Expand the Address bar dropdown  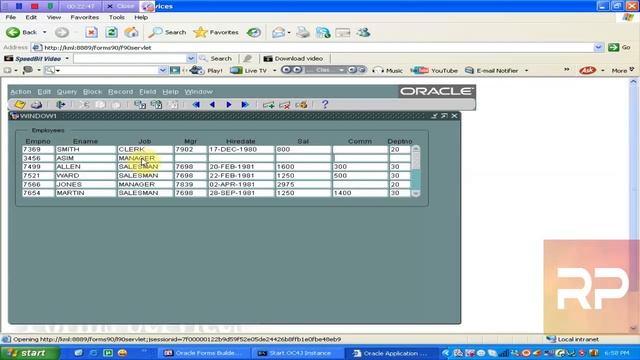point(598,47)
